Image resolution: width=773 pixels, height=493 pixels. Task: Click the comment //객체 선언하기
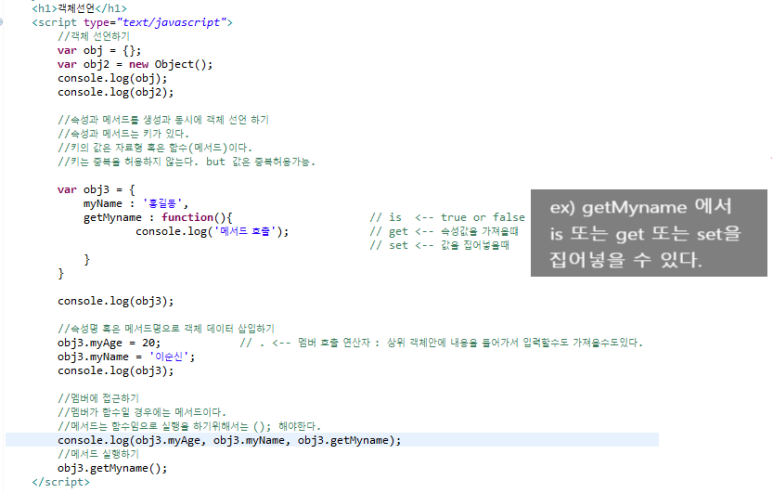[94, 36]
